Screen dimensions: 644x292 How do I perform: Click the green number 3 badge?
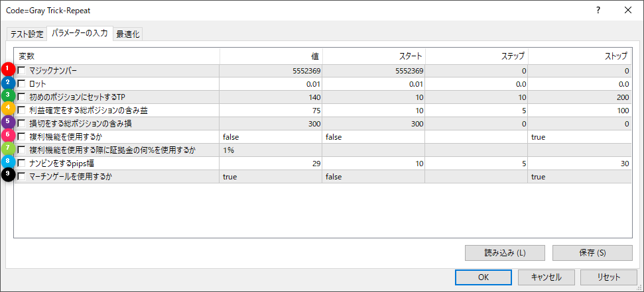pyautogui.click(x=8, y=96)
